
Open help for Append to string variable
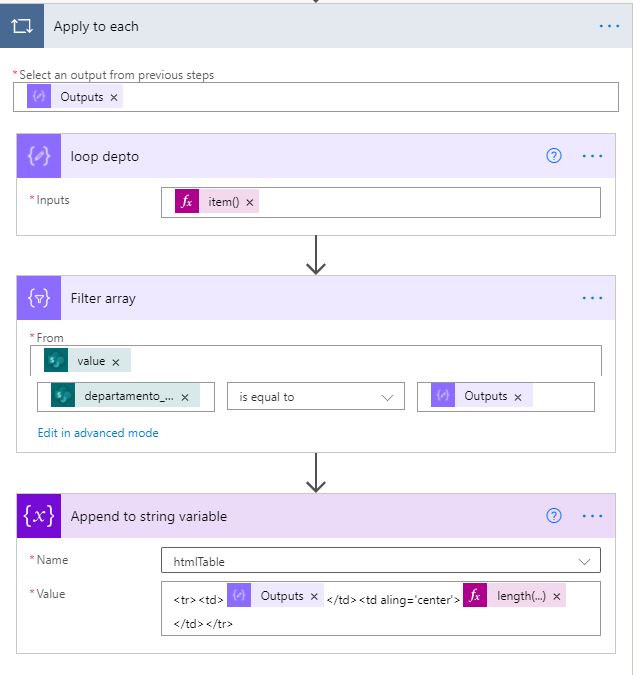point(554,516)
